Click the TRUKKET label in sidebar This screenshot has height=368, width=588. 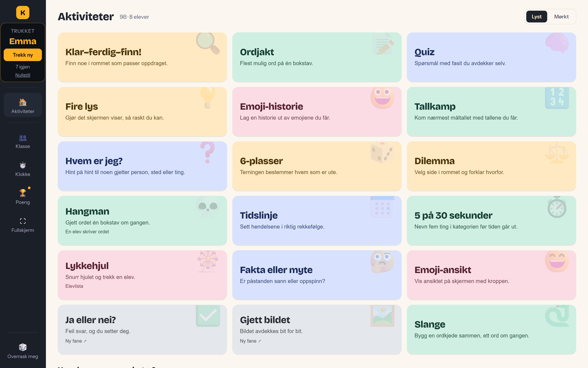coord(23,31)
